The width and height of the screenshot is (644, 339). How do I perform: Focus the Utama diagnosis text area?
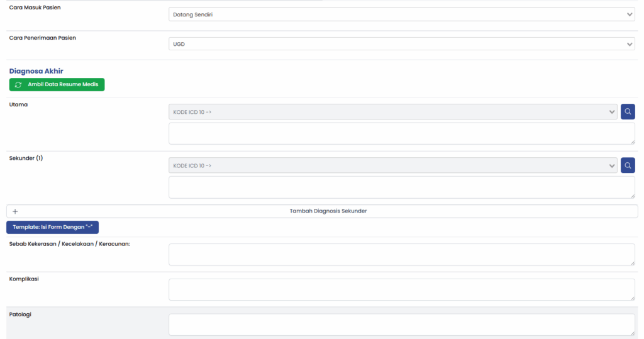click(x=401, y=133)
